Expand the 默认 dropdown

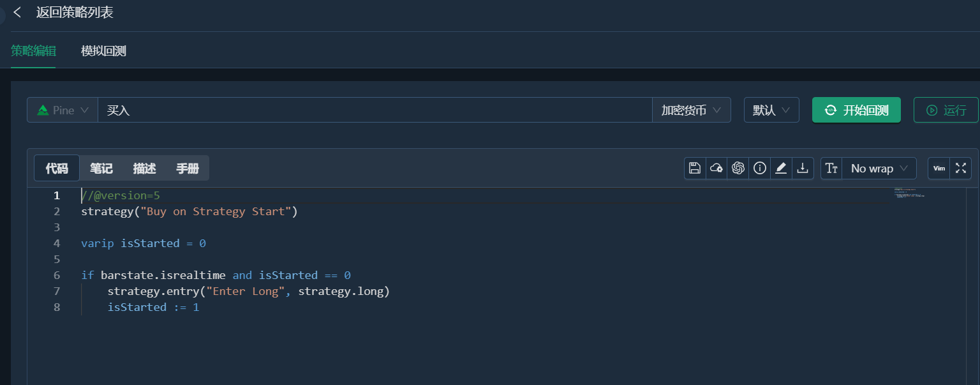pyautogui.click(x=771, y=110)
